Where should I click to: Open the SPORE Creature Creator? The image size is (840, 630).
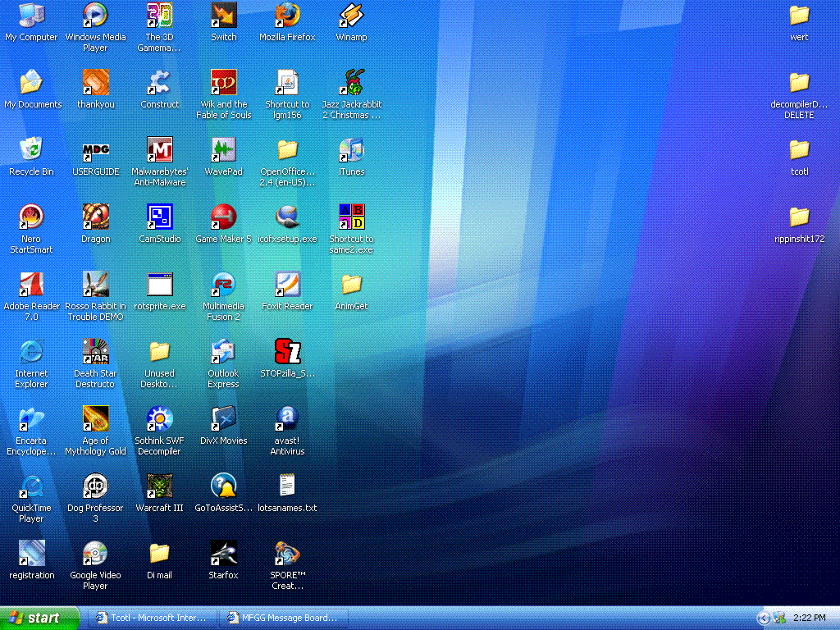coord(287,554)
